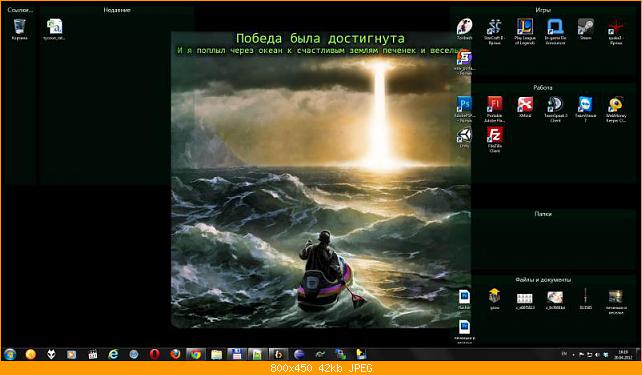Screen dimensions: 642x375
Task: Open the yellow-arrow folder icon in Файлы и документы
Action: coord(495,298)
